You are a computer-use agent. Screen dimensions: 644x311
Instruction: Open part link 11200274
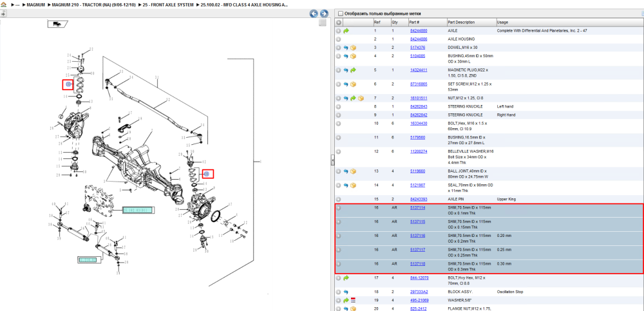pos(419,151)
